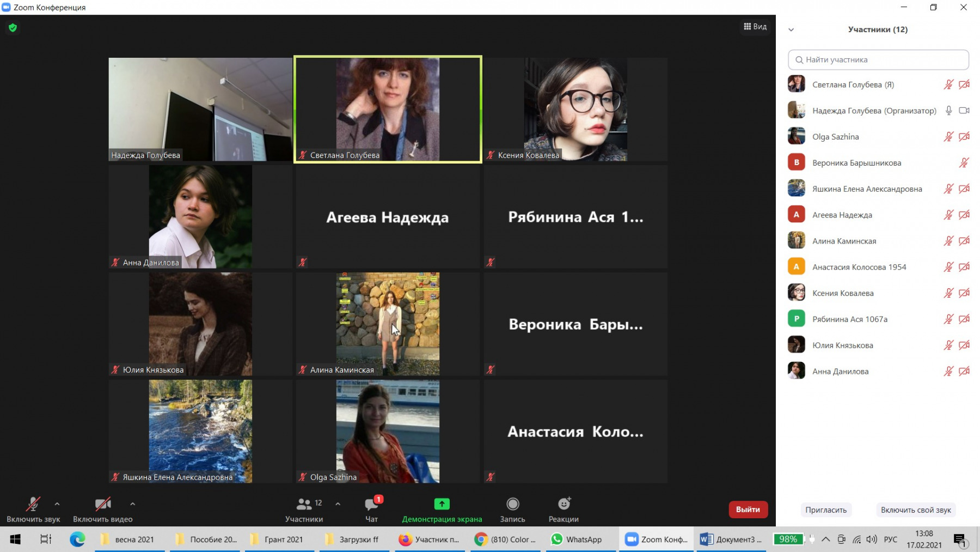Unmute microphone with Включить звук
The height and width of the screenshot is (552, 980).
33,505
